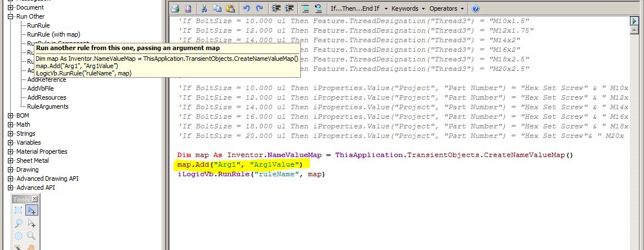Image resolution: width=644 pixels, height=250 pixels.
Task: Copy code using the Copy icon
Action: coord(217,8)
